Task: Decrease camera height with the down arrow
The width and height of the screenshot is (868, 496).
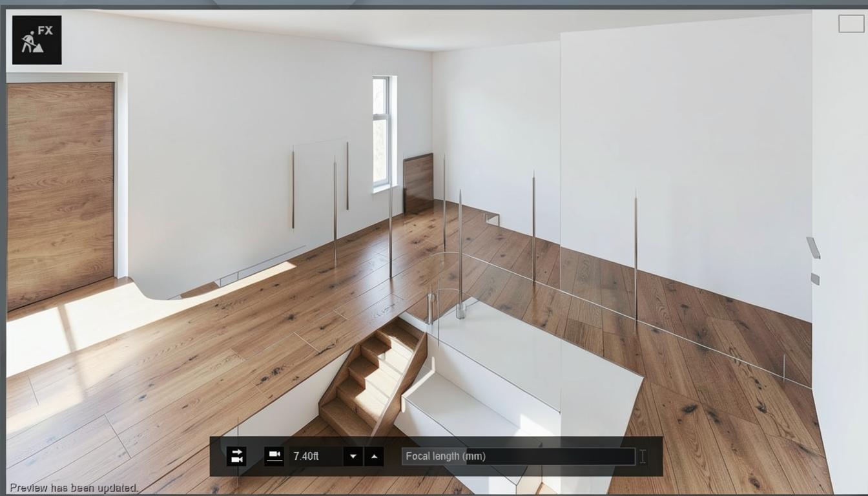Action: (x=353, y=456)
